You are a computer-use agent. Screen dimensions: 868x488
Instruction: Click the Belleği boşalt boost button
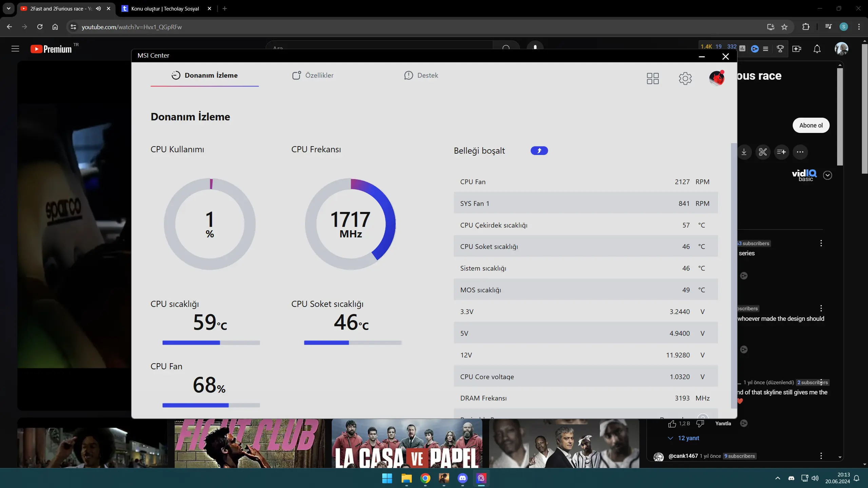click(x=539, y=151)
